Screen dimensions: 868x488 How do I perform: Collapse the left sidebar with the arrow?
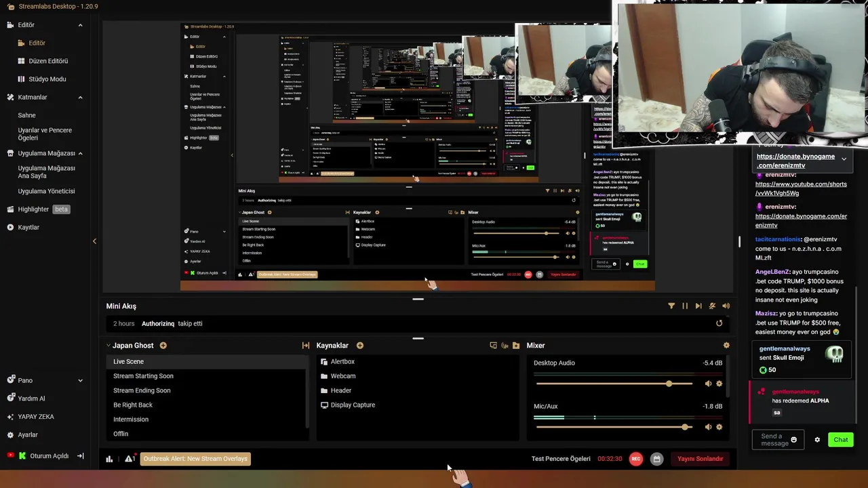[x=94, y=241]
